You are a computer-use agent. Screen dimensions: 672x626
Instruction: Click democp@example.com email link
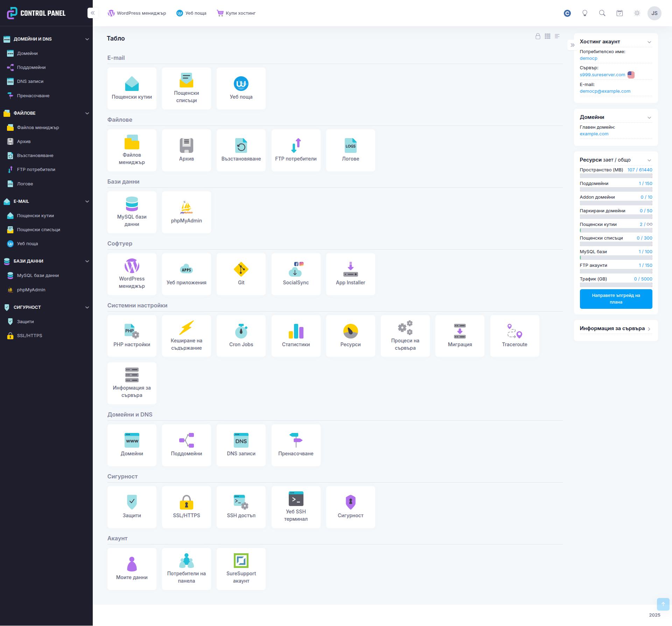[605, 91]
